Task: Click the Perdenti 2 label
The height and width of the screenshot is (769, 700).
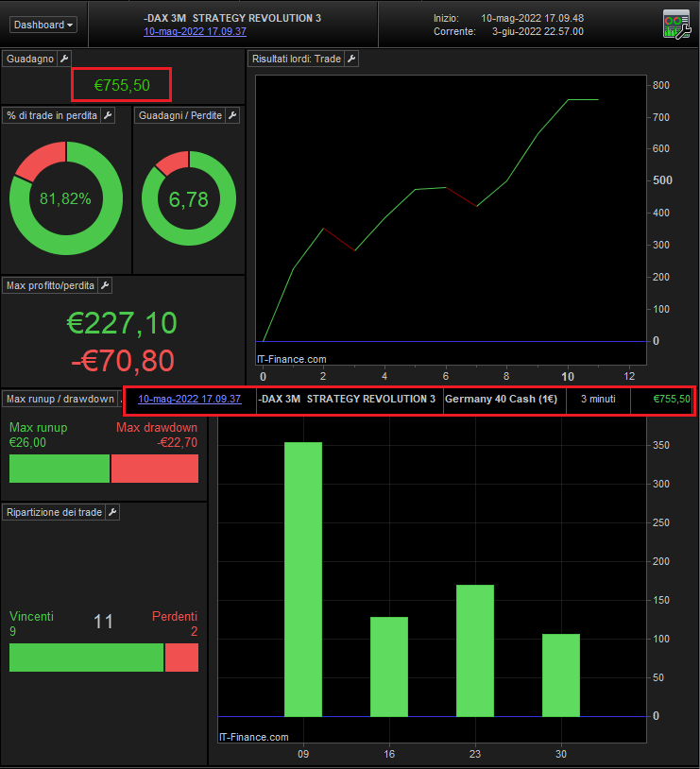Action: click(x=175, y=624)
